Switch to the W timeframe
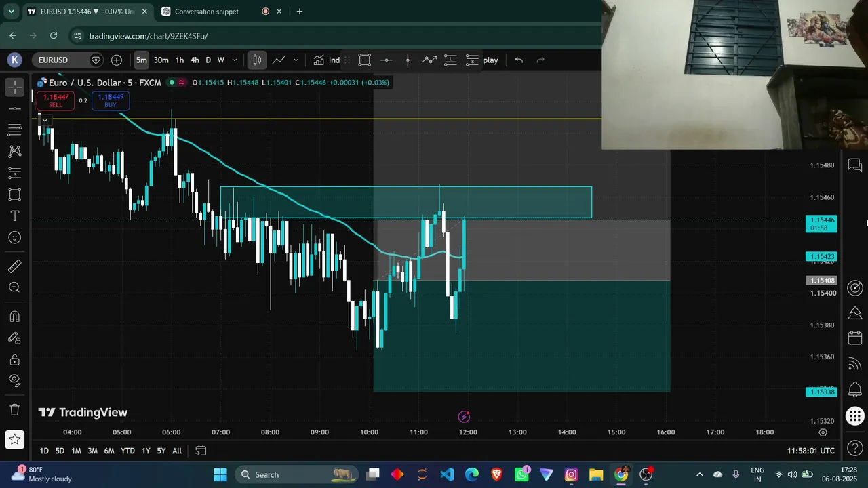 tap(220, 60)
